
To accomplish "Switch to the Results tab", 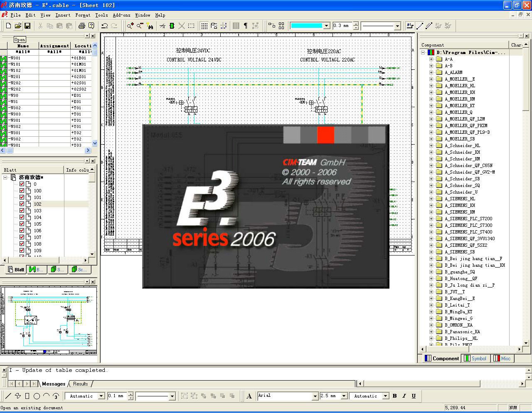I will [80, 384].
